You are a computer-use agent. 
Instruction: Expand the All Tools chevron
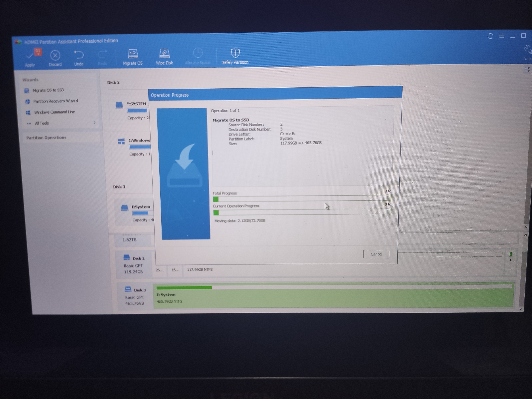(95, 122)
